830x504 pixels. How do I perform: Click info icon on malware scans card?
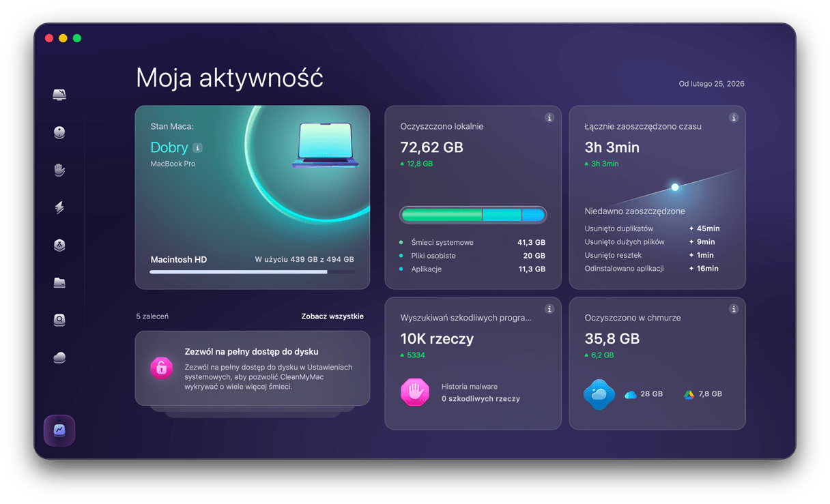point(549,309)
